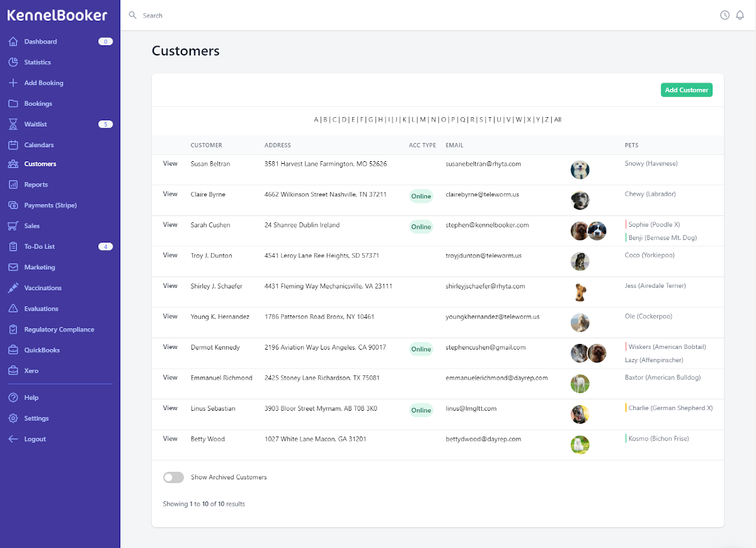Toggle Show Archived Customers switch

[x=173, y=477]
